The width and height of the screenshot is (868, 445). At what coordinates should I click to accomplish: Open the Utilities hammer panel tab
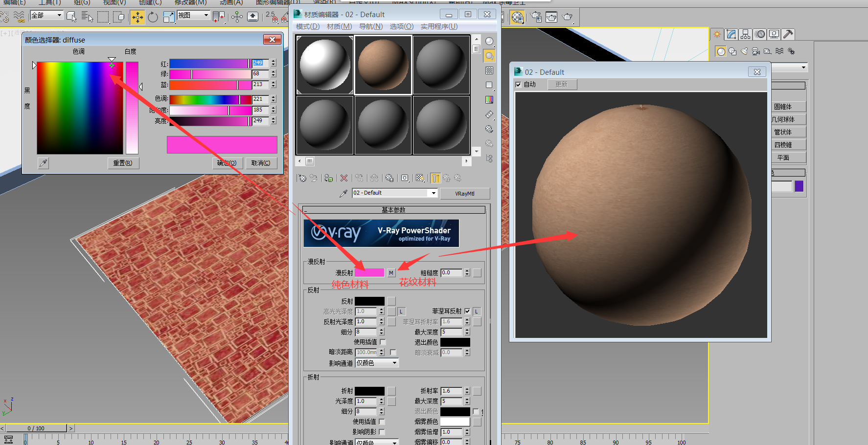[x=788, y=34]
